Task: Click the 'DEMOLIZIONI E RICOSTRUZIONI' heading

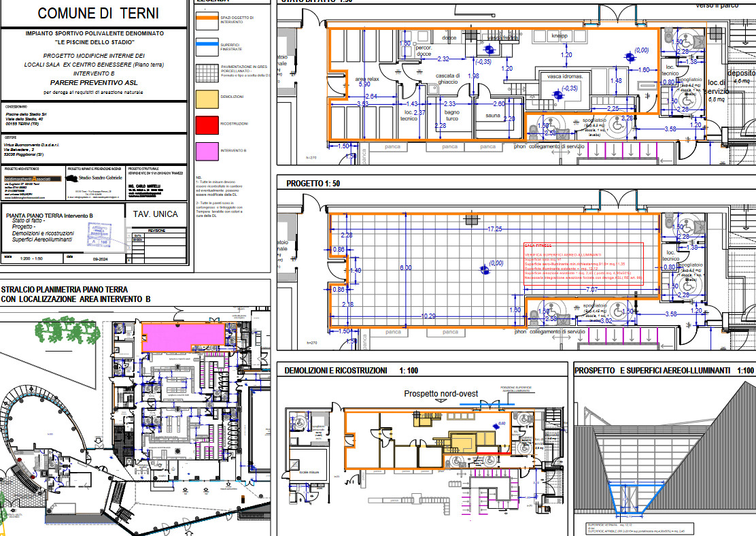Action: point(336,371)
